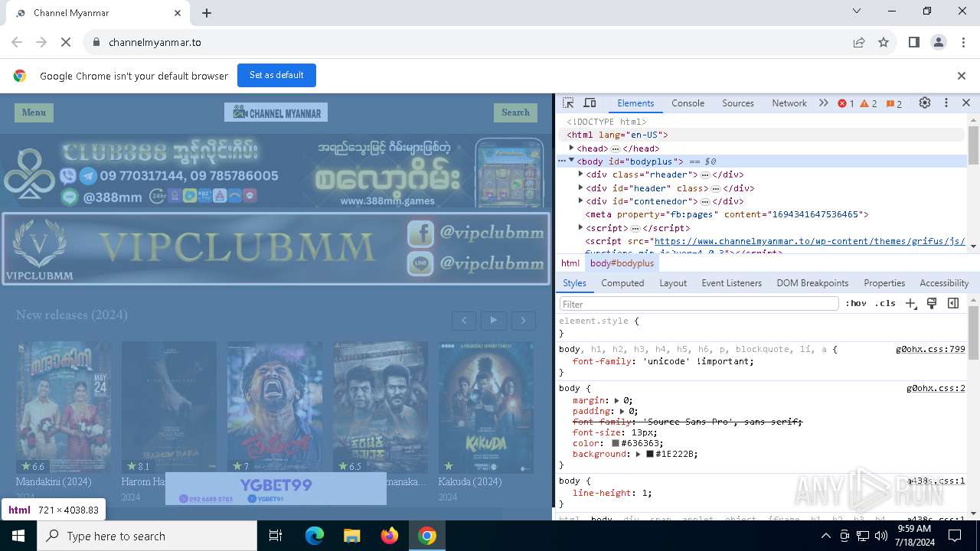Select the inspect element picker icon
Screen dimensions: 980x551
tap(568, 103)
